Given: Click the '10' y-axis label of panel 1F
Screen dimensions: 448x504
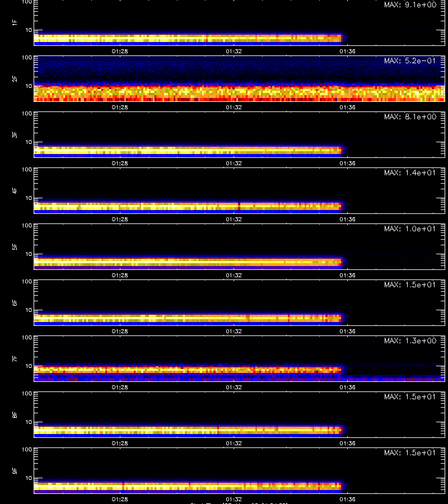Looking at the screenshot, I should click(x=29, y=30).
